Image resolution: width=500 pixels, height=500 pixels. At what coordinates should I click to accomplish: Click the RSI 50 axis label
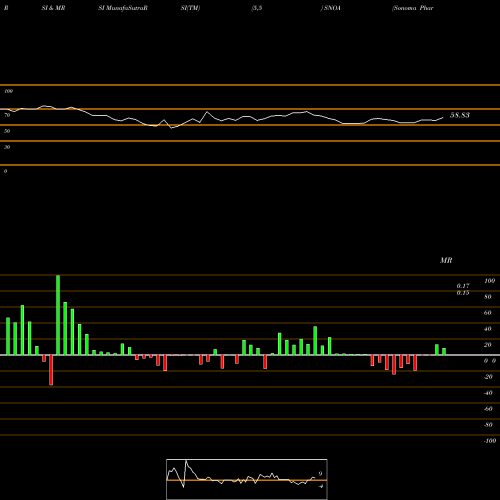[7, 131]
